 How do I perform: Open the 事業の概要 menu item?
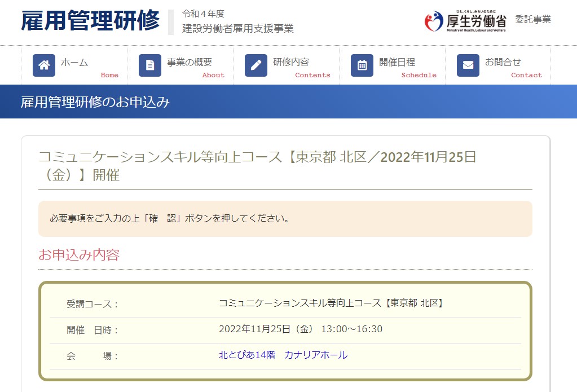190,62
